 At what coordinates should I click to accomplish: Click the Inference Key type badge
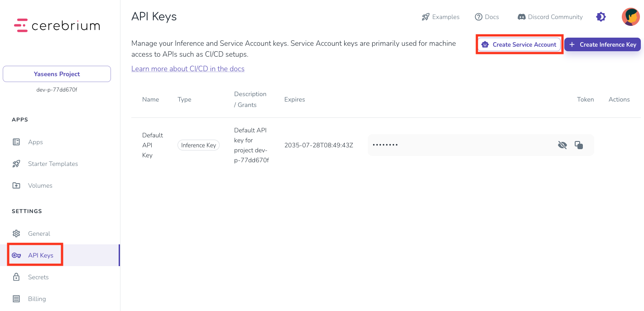point(198,145)
